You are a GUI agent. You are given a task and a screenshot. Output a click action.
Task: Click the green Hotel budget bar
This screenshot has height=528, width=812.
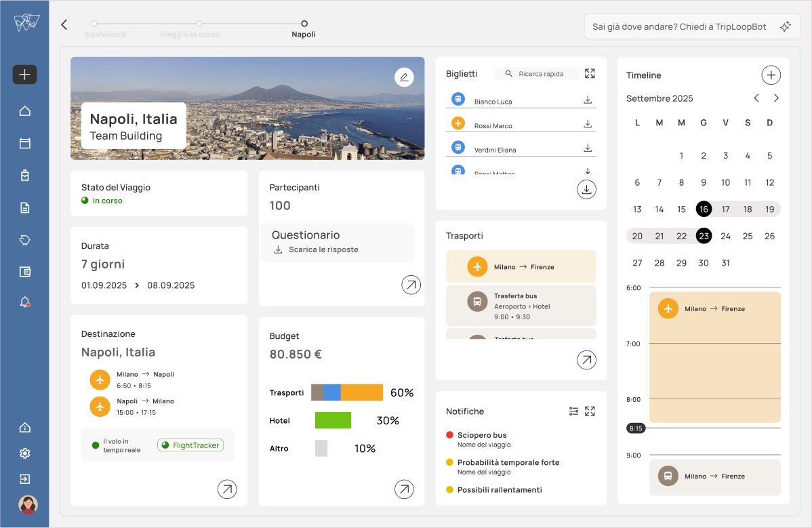tap(333, 420)
